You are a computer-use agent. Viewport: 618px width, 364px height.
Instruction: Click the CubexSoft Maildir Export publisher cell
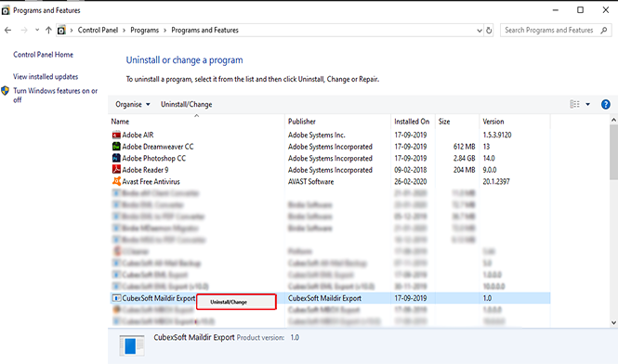(324, 298)
